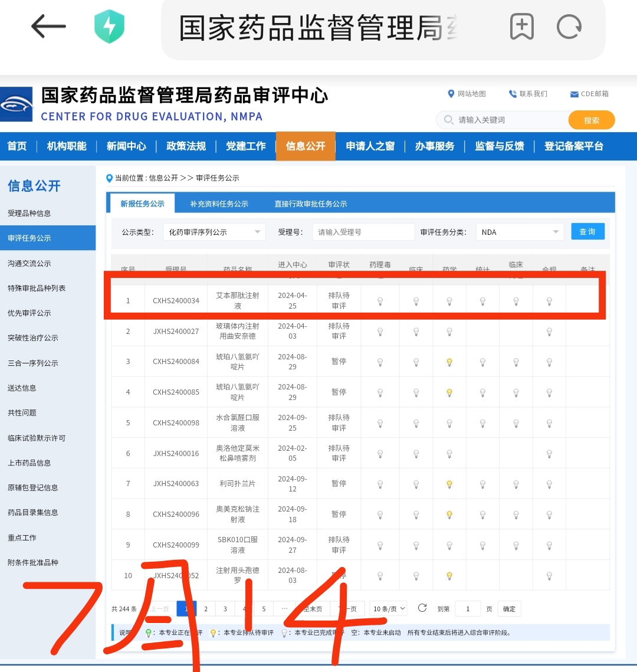Click 合规 bulb for JXHS2400027
The height and width of the screenshot is (672, 637).
click(549, 332)
